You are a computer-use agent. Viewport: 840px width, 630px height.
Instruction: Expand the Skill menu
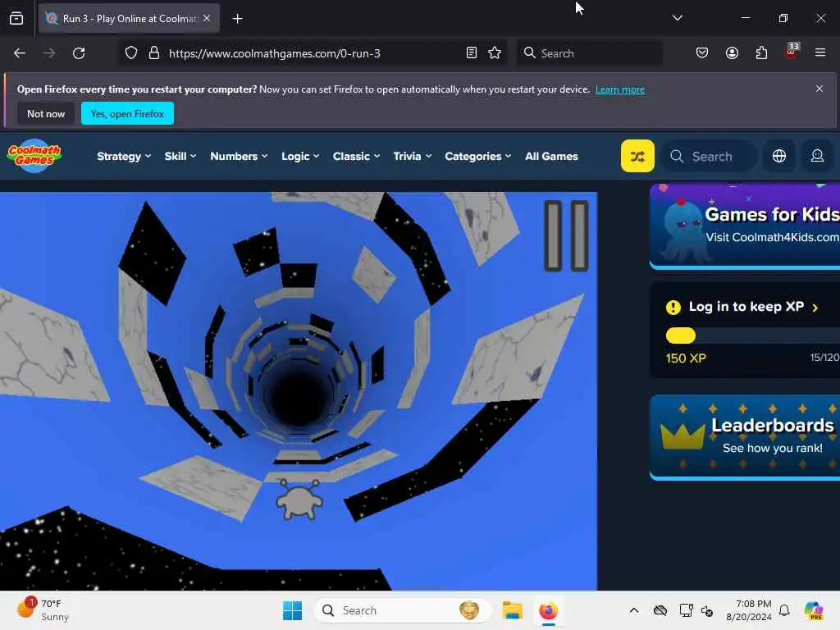click(180, 157)
